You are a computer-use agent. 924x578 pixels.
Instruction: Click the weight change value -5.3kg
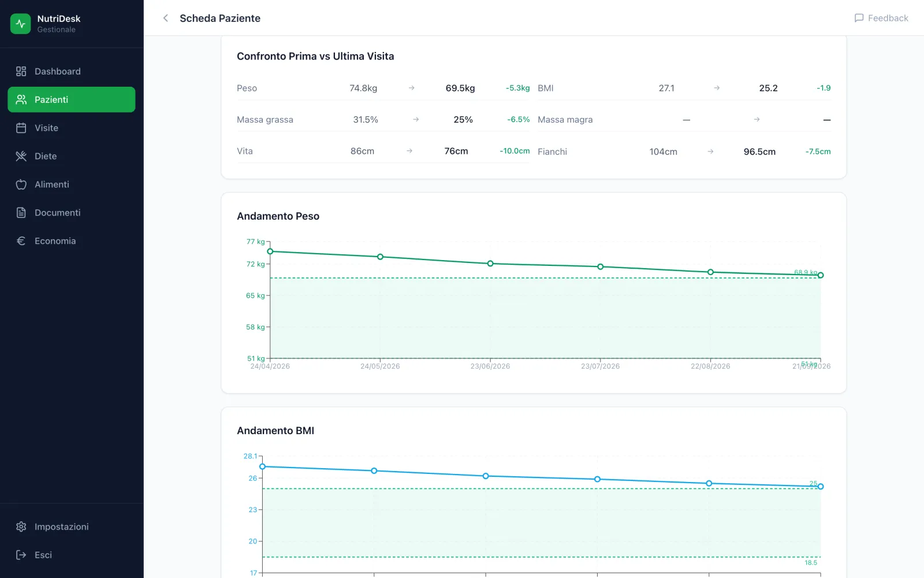(518, 88)
